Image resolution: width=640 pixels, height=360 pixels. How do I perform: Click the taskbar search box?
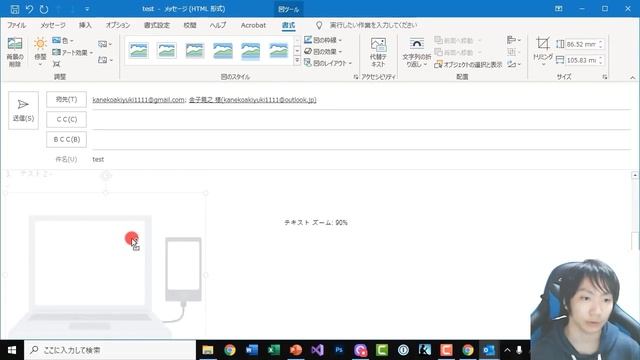pyautogui.click(x=110, y=350)
